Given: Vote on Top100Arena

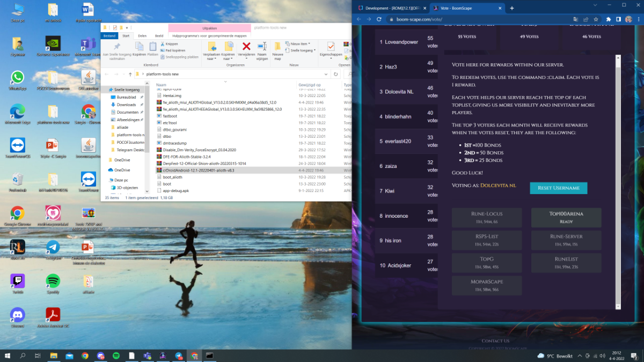Looking at the screenshot, I should 566,217.
